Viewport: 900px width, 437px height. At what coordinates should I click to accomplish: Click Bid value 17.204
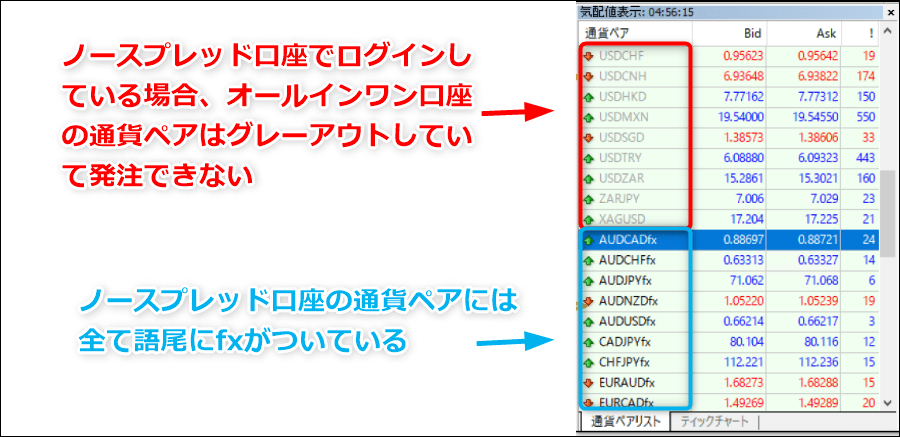coord(748,219)
